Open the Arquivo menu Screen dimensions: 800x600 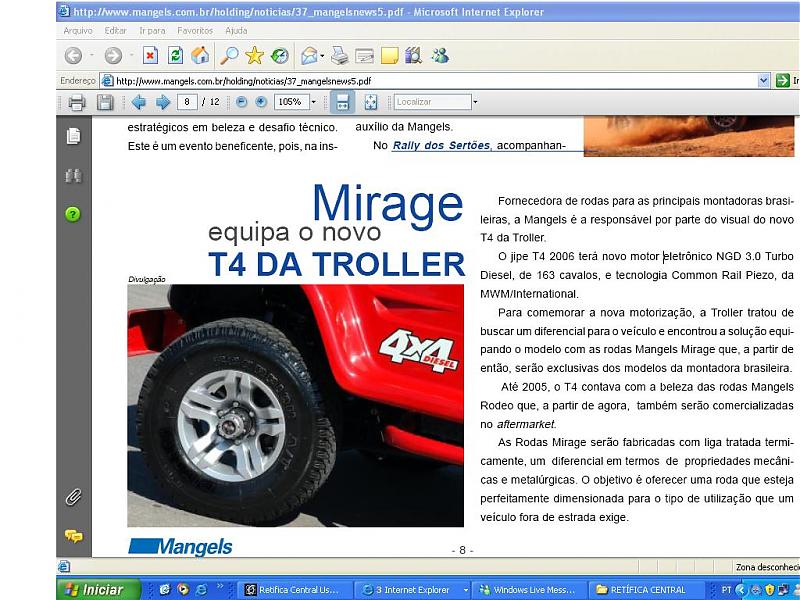point(78,31)
